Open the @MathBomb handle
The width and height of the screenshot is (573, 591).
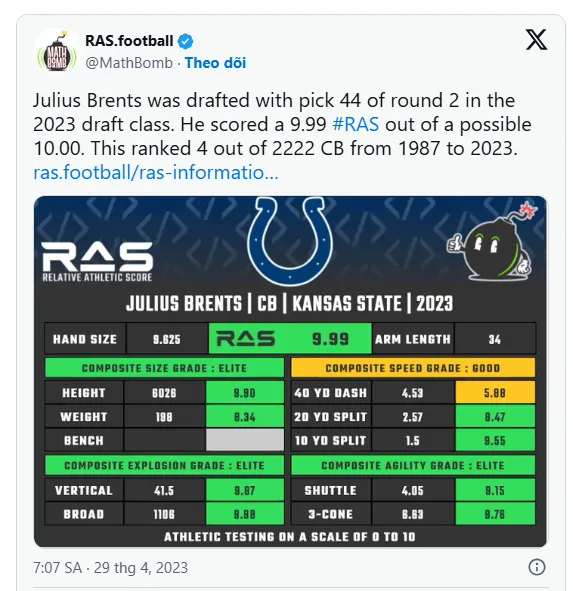click(129, 63)
